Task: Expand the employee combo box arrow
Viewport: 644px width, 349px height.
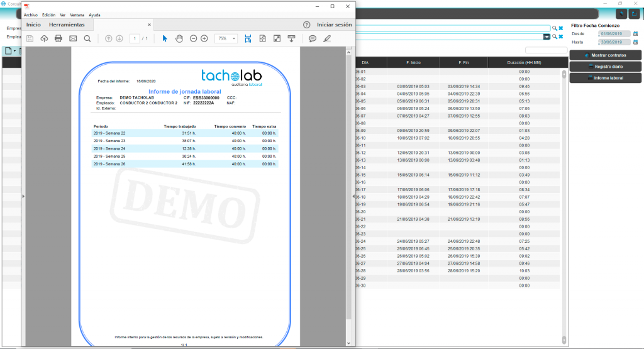Action: (547, 36)
